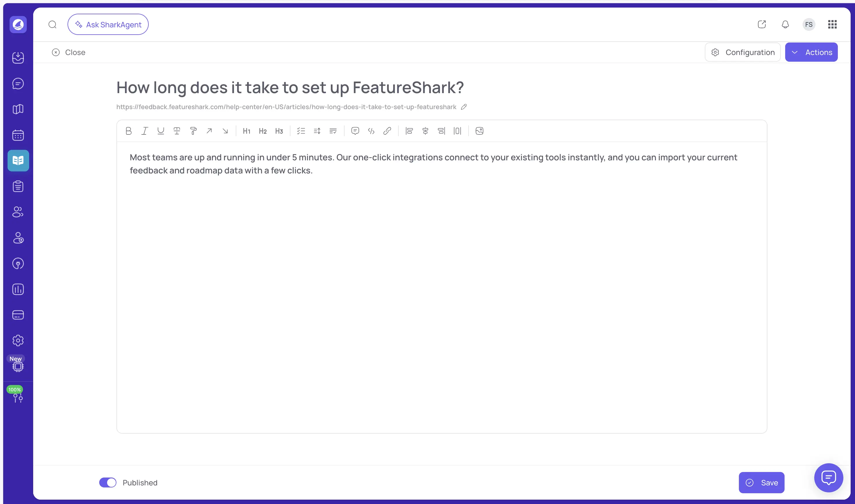Screen dimensions: 855x504
Task: Save the article
Action: tap(762, 482)
